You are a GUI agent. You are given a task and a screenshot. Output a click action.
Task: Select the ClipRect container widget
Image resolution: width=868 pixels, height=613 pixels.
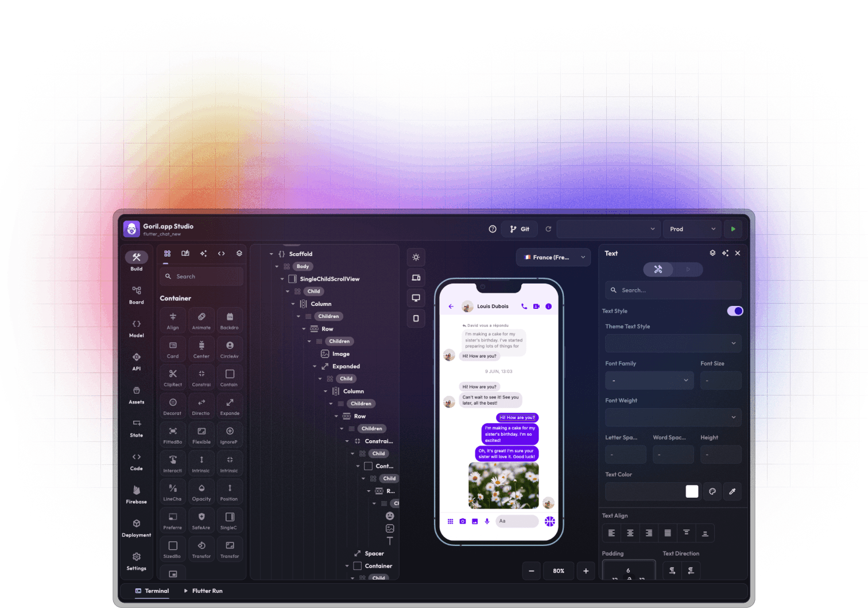(173, 378)
